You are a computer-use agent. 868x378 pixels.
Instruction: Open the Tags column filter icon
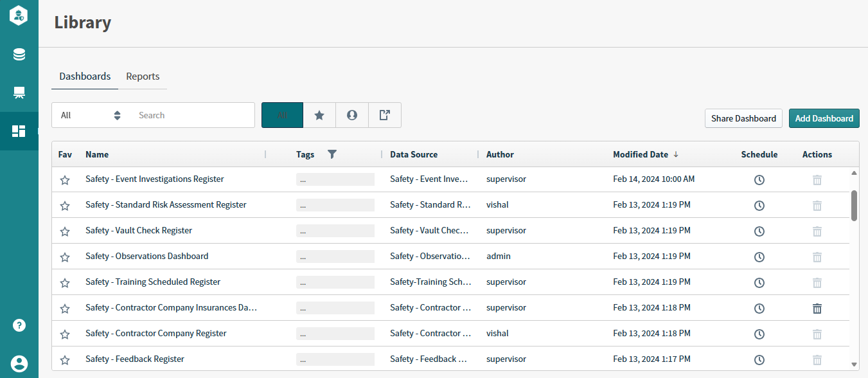coord(332,154)
